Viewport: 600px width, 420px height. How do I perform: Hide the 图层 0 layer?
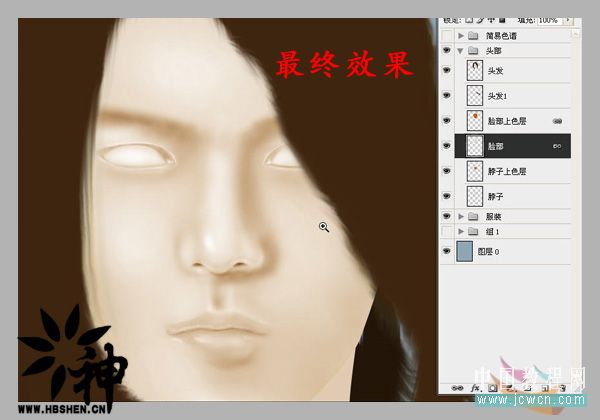(x=446, y=251)
